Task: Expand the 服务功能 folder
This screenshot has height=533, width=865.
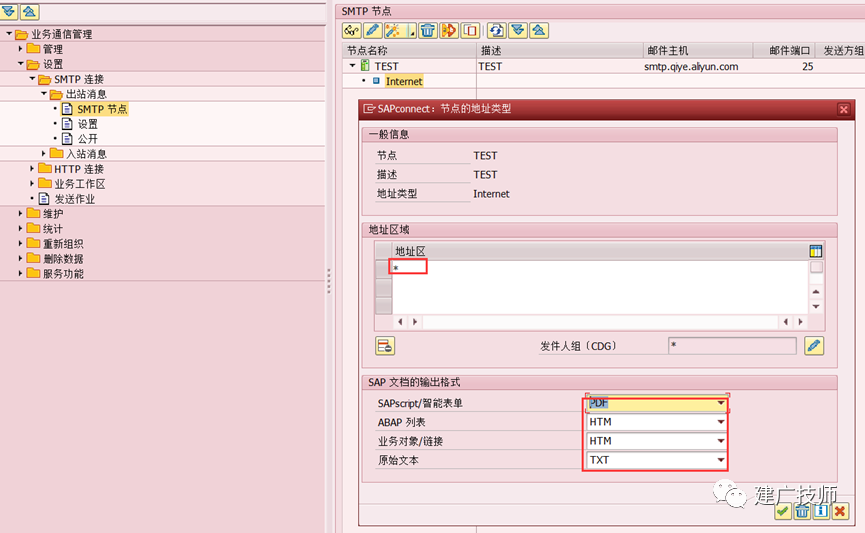Action: click(x=20, y=273)
